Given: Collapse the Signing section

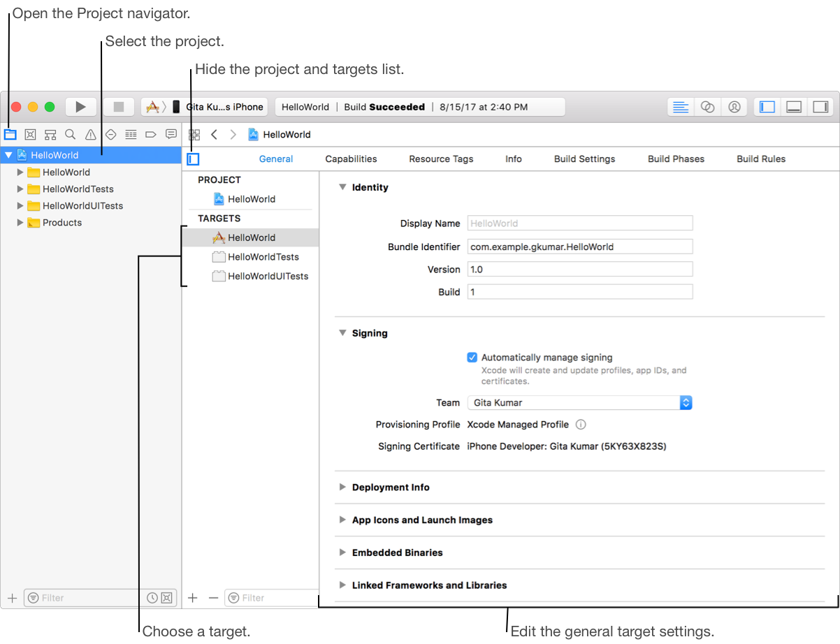Looking at the screenshot, I should [342, 333].
